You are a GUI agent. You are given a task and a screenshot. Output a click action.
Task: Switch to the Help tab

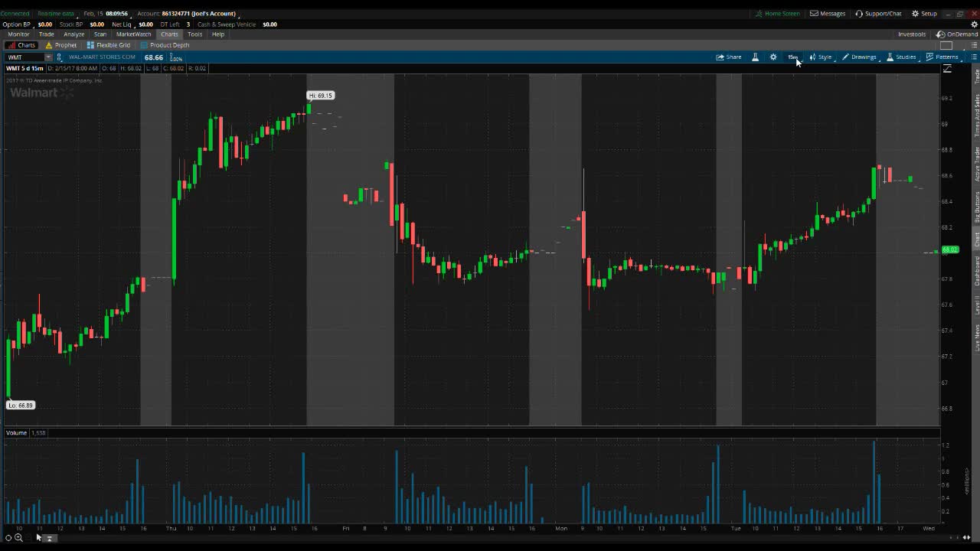click(218, 34)
